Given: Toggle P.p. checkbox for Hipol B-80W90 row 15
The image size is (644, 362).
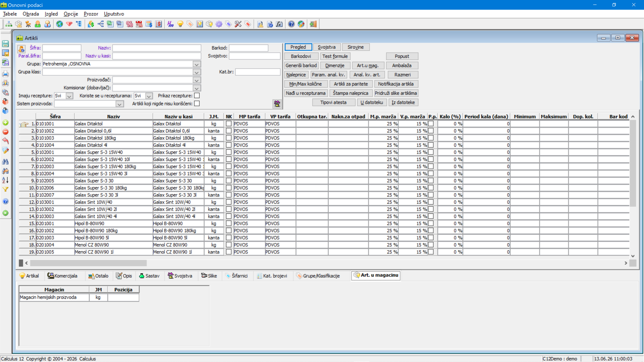Looking at the screenshot, I should point(431,223).
